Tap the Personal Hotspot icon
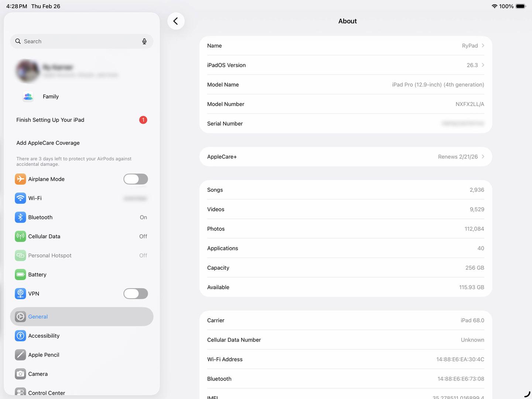Image resolution: width=532 pixels, height=399 pixels. pos(20,255)
